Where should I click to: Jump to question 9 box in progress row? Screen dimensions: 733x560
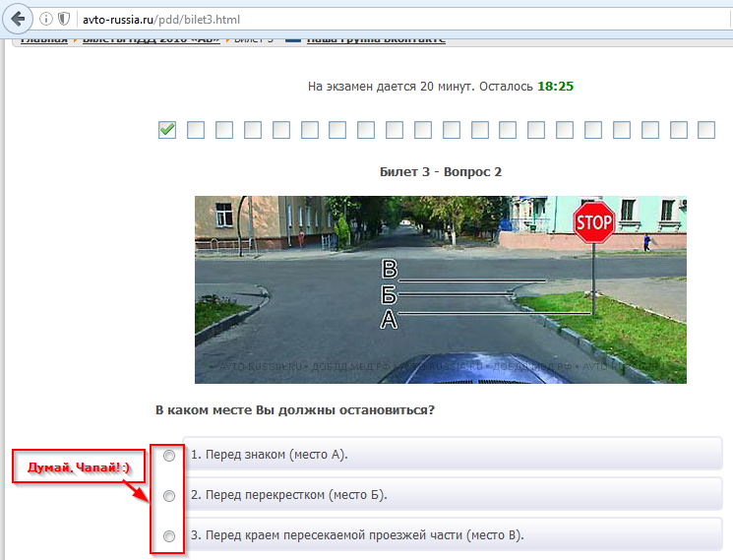(x=395, y=130)
